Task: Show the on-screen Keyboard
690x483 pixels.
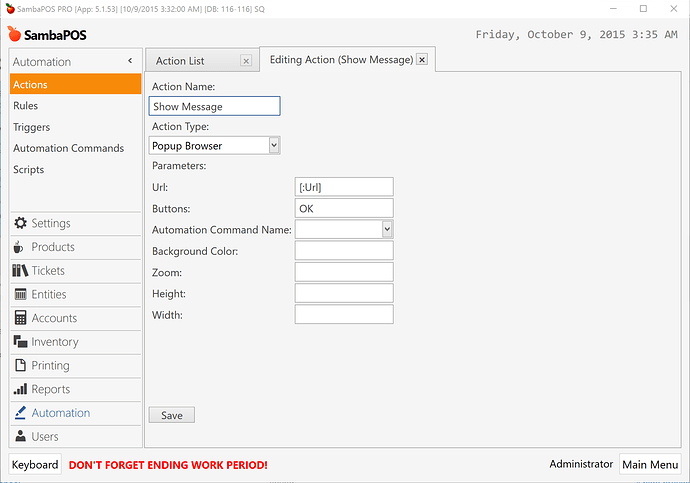Action: pos(35,465)
